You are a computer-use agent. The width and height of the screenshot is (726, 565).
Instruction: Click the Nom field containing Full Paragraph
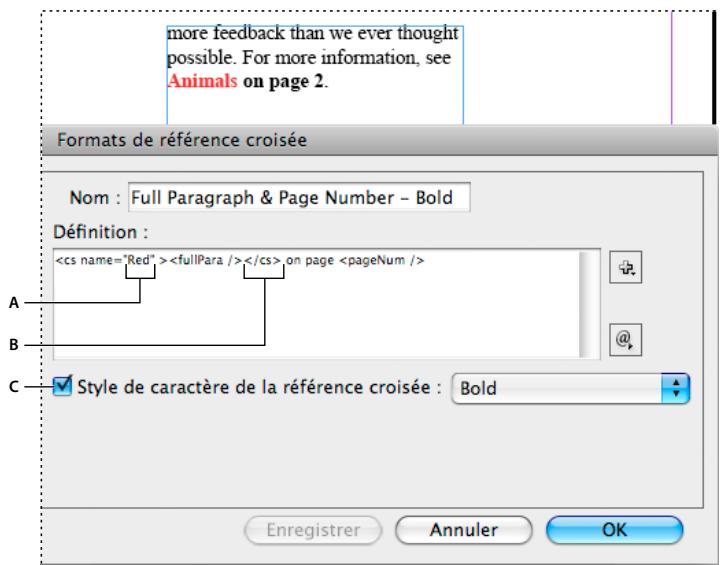tap(299, 197)
